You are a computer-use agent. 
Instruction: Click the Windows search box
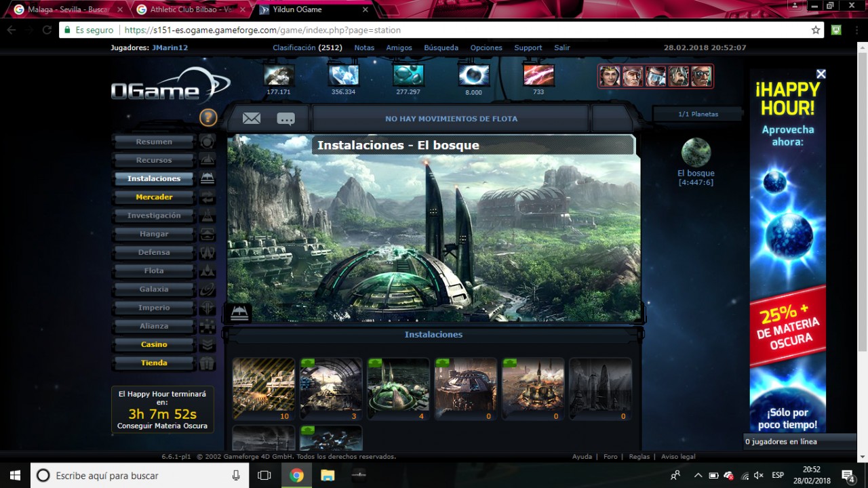point(140,475)
